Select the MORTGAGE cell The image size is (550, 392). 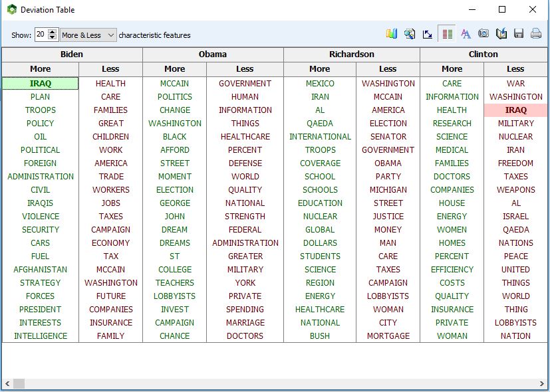pyautogui.click(x=388, y=336)
